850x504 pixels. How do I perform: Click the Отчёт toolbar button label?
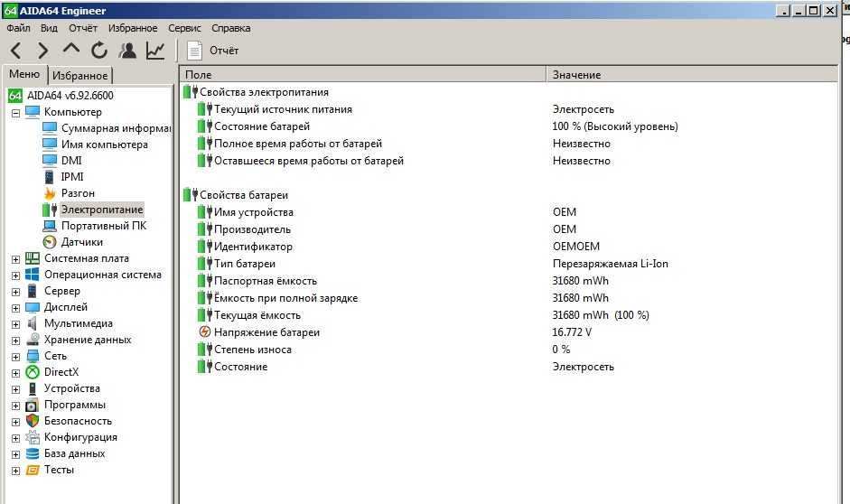(x=224, y=51)
